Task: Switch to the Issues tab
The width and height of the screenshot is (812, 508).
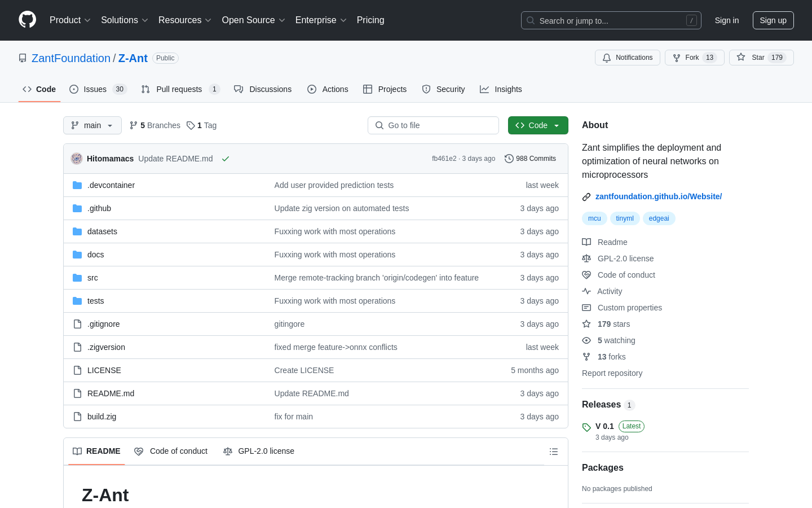Action: 98,89
